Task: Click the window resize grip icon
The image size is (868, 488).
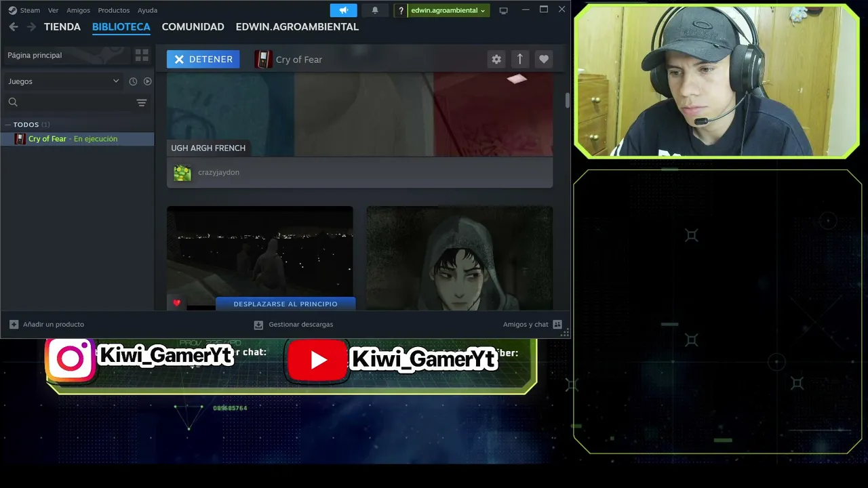Action: point(565,333)
